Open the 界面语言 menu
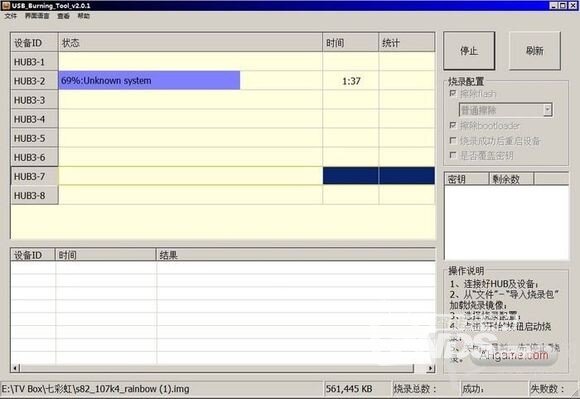The height and width of the screenshot is (399, 580). (37, 16)
